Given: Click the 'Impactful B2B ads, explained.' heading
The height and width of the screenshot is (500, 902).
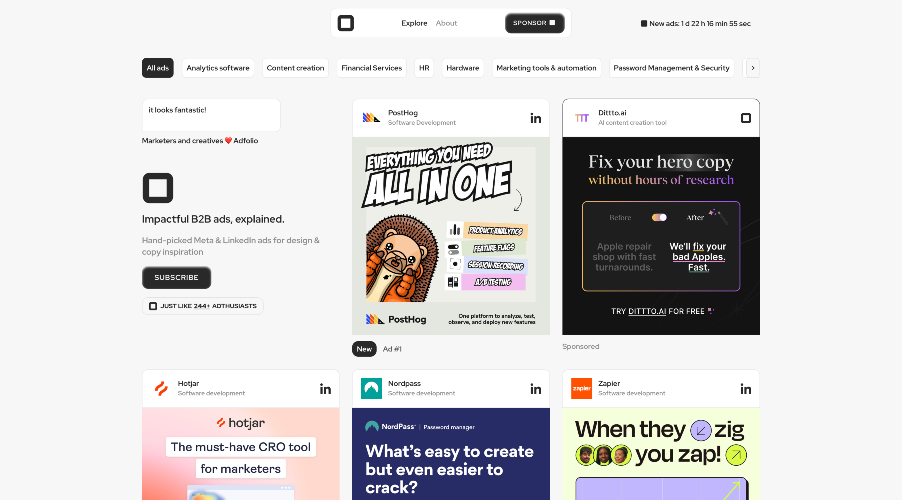Looking at the screenshot, I should point(213,219).
